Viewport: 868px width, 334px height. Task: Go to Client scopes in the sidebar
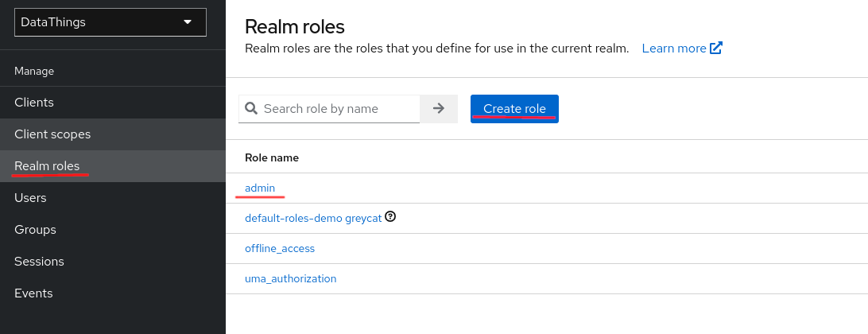coord(113,134)
